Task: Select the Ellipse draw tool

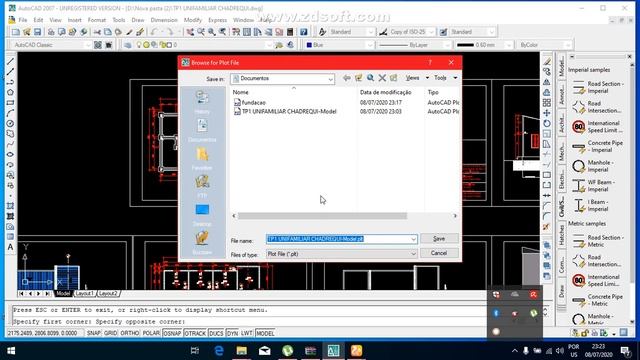Action: (10, 154)
